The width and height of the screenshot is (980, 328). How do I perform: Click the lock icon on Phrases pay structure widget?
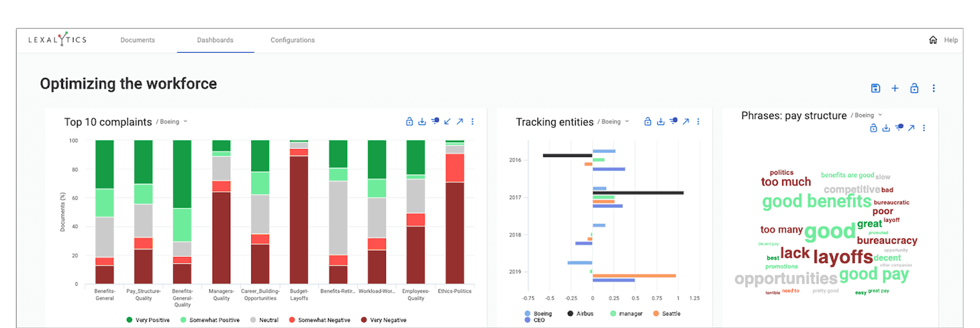[873, 128]
